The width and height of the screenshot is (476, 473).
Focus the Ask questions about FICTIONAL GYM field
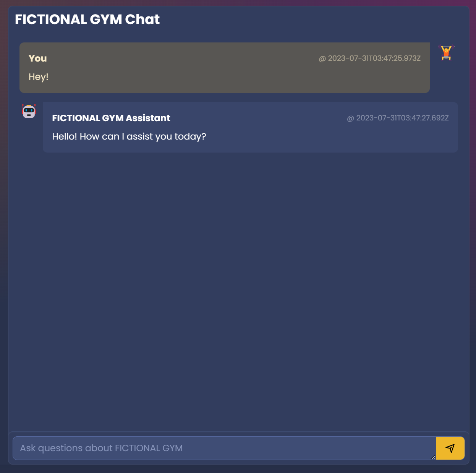point(224,448)
